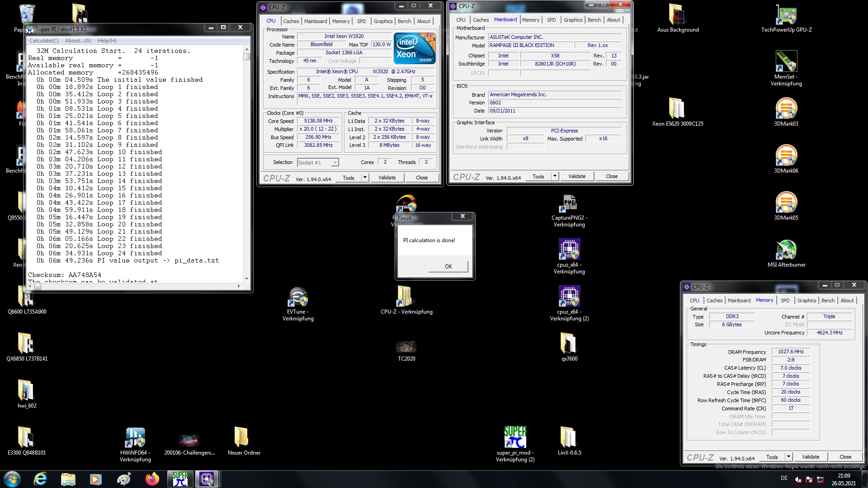
Task: Click Windows Start button
Action: (x=12, y=479)
